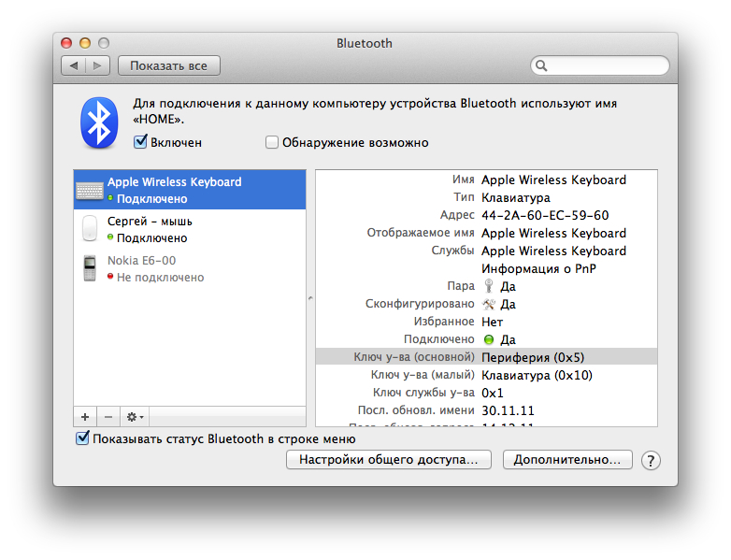Click the Сергей – мышь mouse icon
This screenshot has width=731, height=560.
click(x=90, y=228)
